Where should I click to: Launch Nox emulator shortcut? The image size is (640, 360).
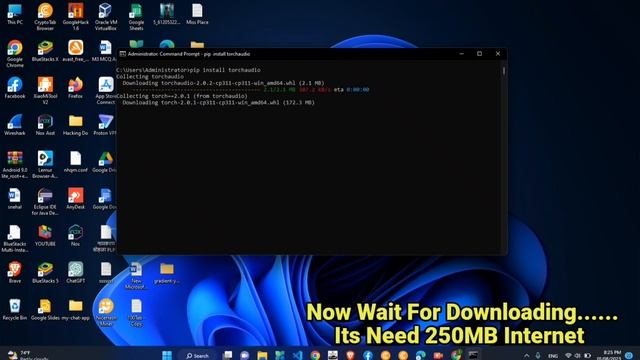click(76, 236)
